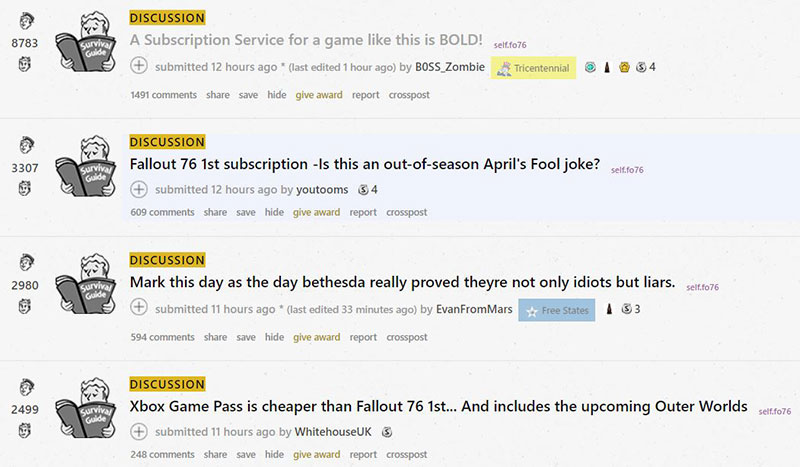Screen dimensions: 800x467
Task: Expand the B0SS_Zombie post text preview
Action: click(x=139, y=67)
